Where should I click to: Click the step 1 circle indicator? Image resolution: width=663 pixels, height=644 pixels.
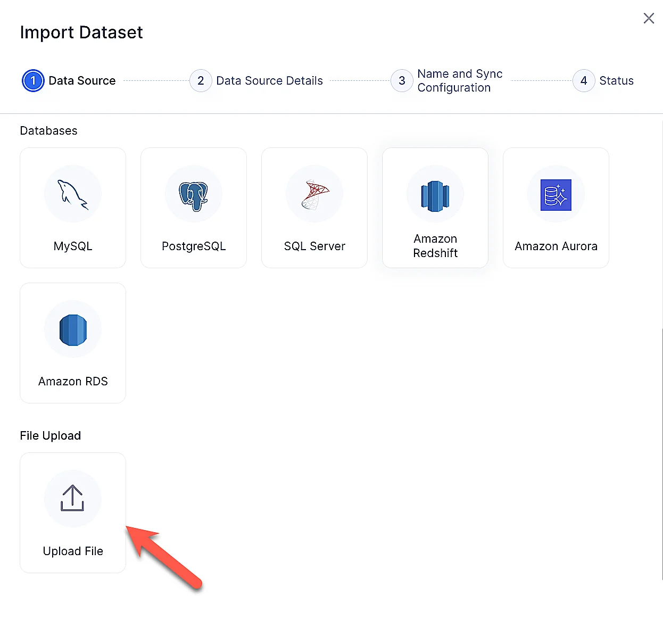pos(33,81)
